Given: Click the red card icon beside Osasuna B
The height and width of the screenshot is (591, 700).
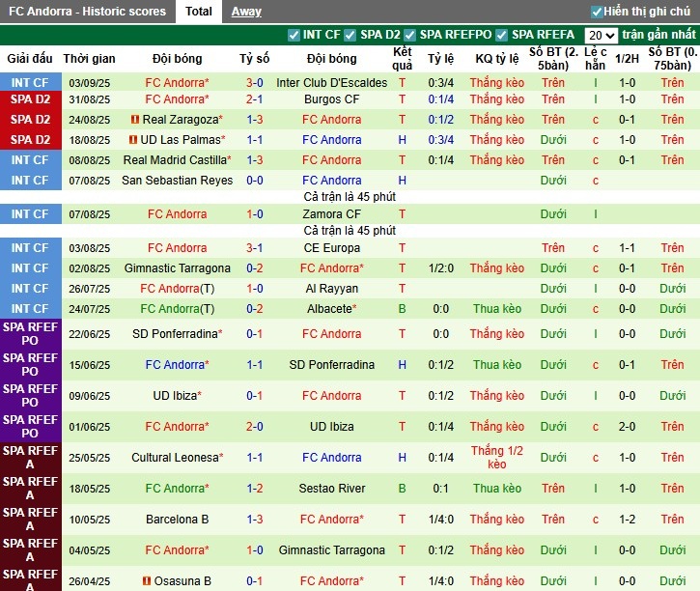Looking at the screenshot, I should click(147, 581).
